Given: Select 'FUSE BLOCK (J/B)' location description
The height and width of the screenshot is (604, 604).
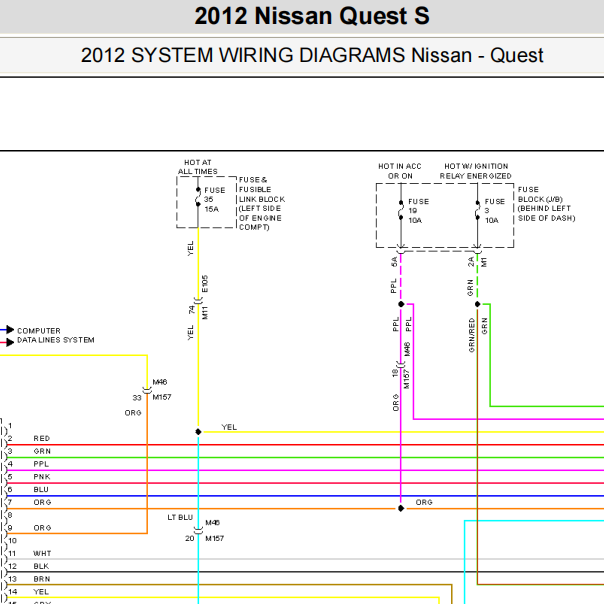Looking at the screenshot, I should [546, 204].
